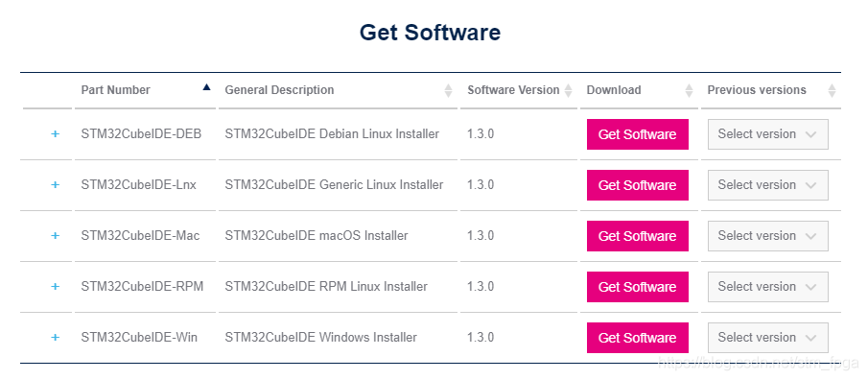
Task: Click version 1.3.0 in STM32CubeIDE-Lnx row
Action: pyautogui.click(x=481, y=185)
